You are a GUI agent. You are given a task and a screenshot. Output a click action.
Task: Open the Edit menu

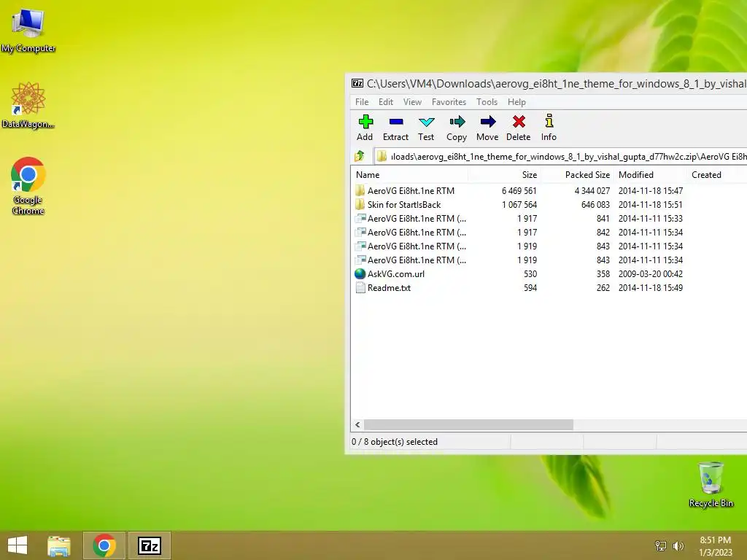(x=385, y=102)
